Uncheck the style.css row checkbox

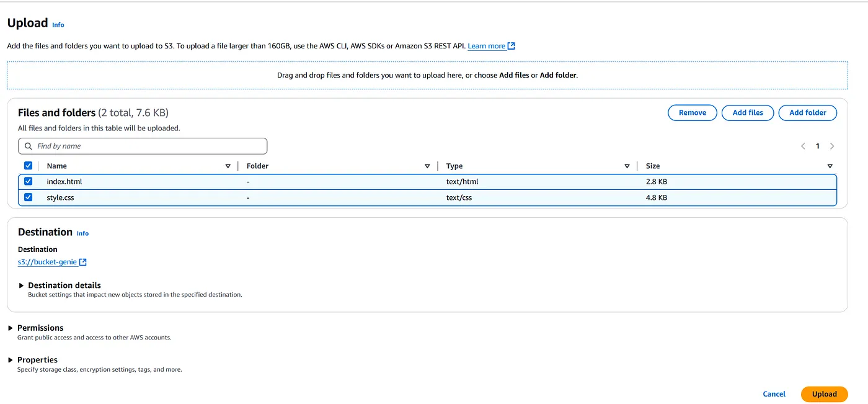click(28, 197)
